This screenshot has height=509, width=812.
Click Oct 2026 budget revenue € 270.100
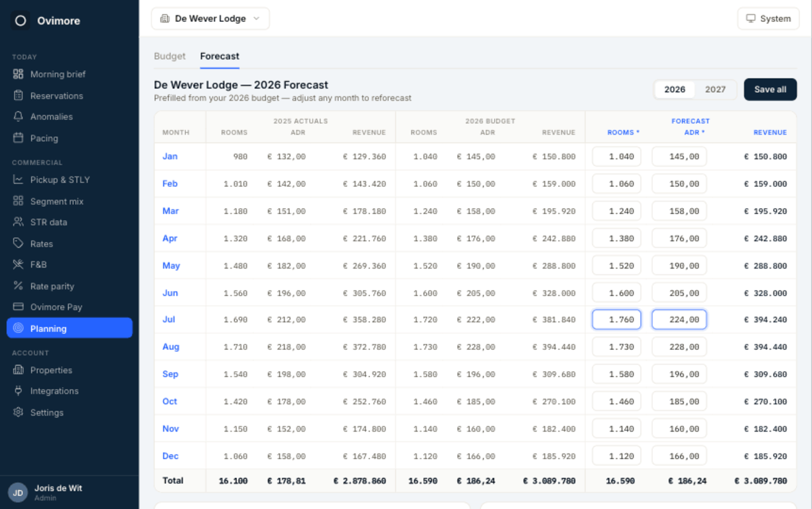[554, 401]
